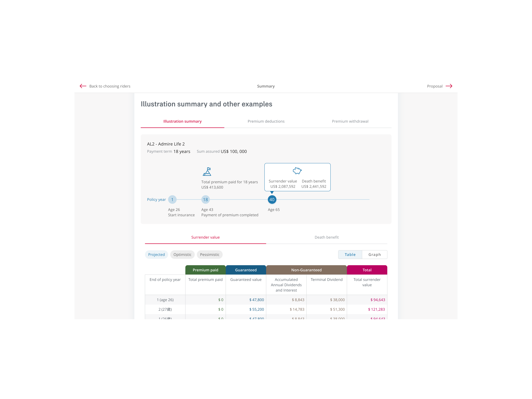532x399 pixels.
Task: Switch to the Premium deductions tab
Action: click(x=266, y=121)
